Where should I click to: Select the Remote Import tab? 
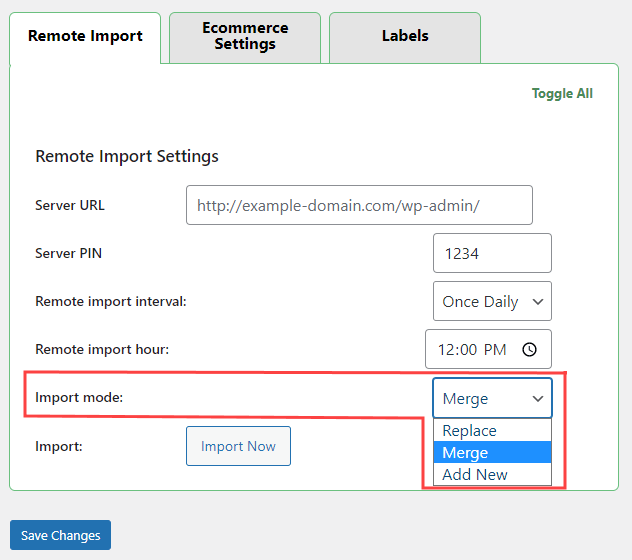tap(85, 37)
